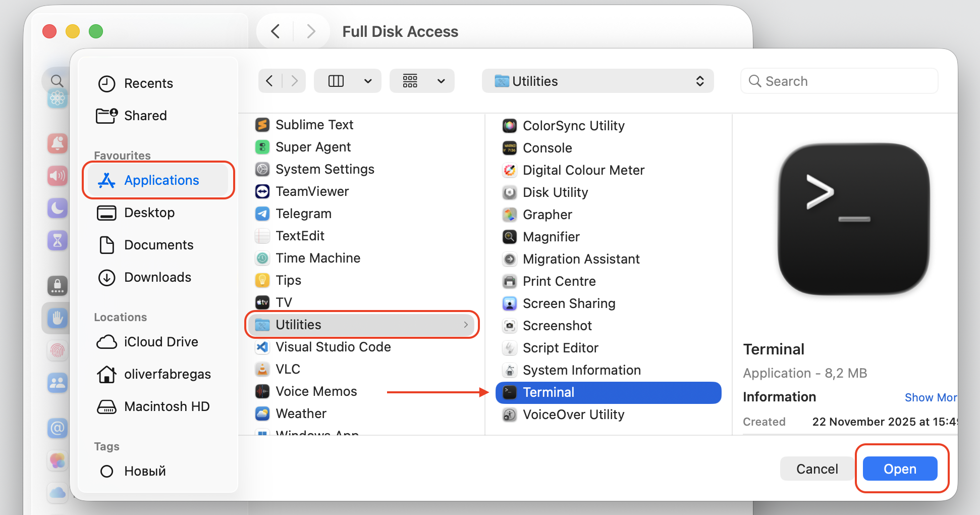This screenshot has width=980, height=515.
Task: Click the ColorSync Utility icon
Action: point(510,126)
